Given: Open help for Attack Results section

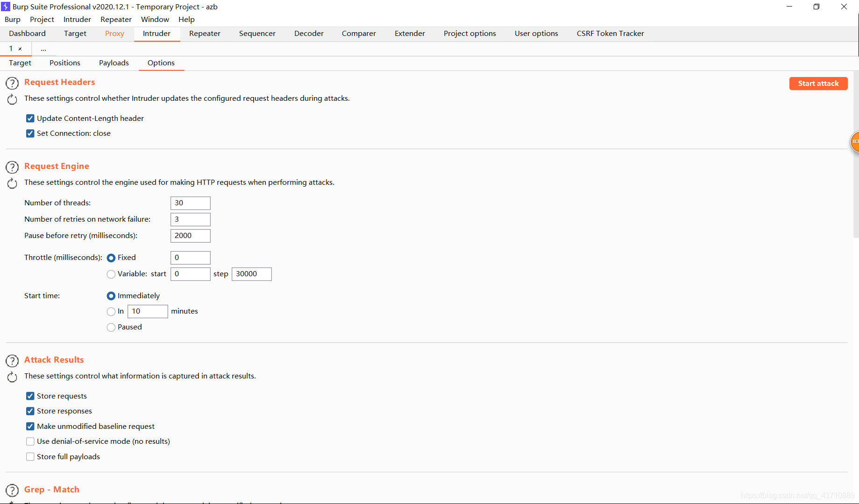Looking at the screenshot, I should tap(12, 361).
